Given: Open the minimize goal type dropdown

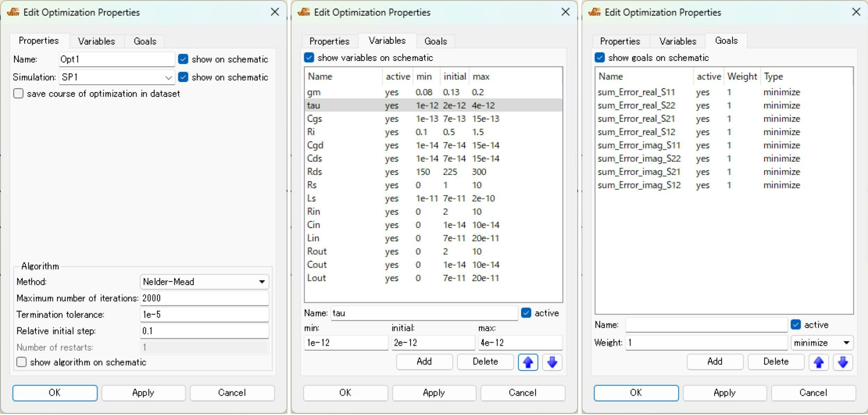Looking at the screenshot, I should click(x=821, y=343).
